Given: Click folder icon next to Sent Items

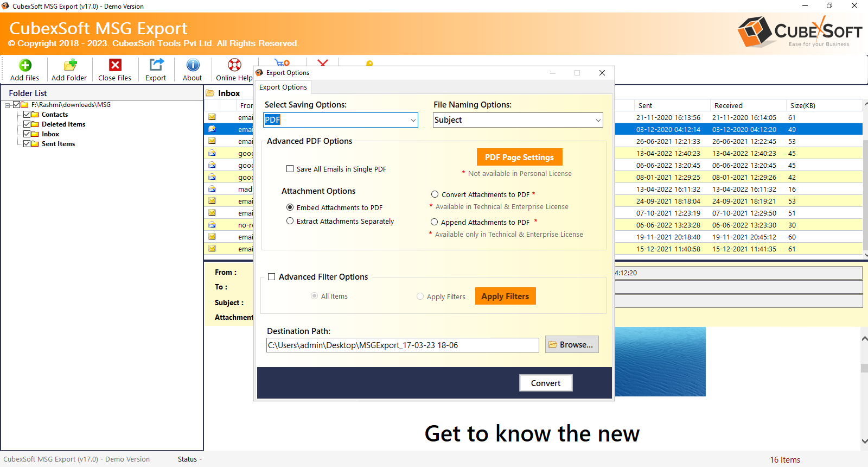Looking at the screenshot, I should pos(35,144).
